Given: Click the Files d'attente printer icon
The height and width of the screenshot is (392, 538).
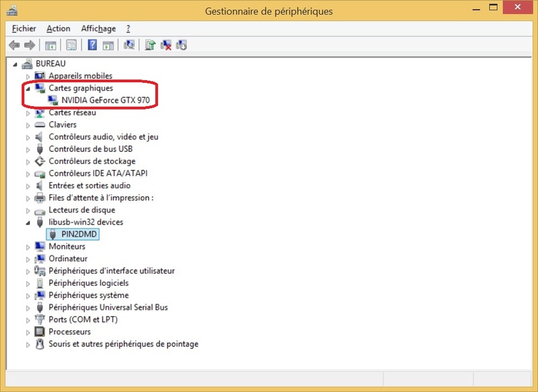Looking at the screenshot, I should (40, 198).
